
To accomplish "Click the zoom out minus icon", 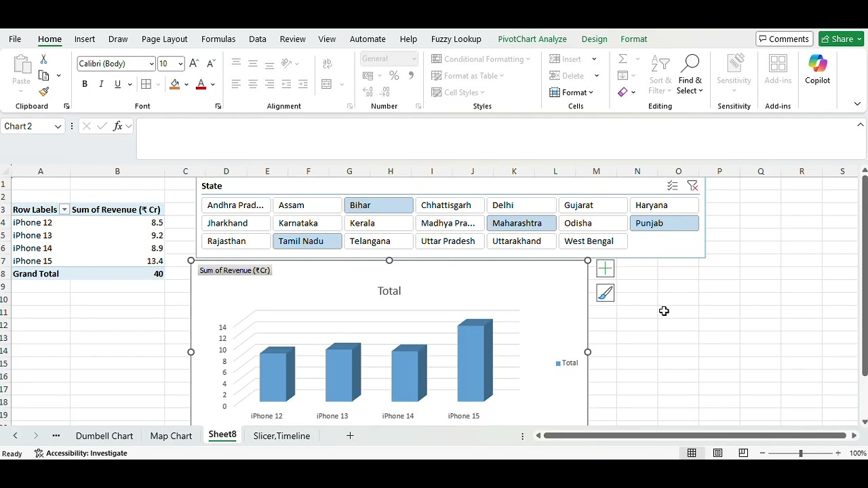I will (762, 453).
